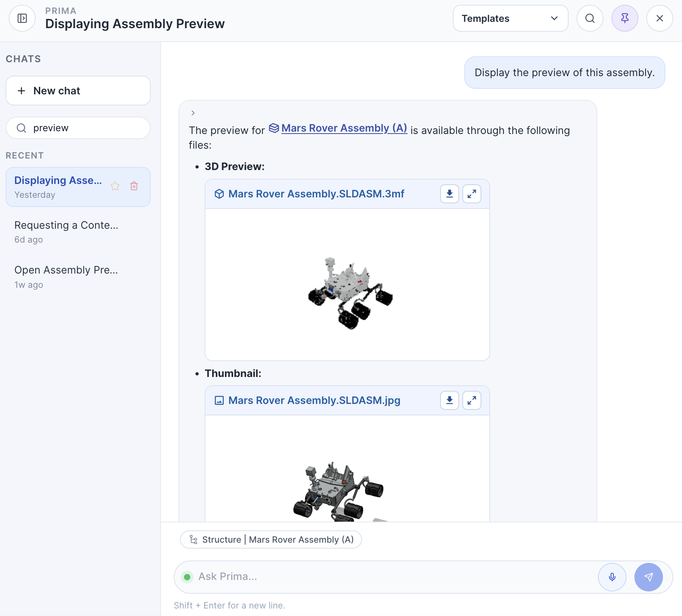The image size is (682, 616).
Task: Download the Mars Rover Assembly.SLDASM.3mf file
Action: click(x=449, y=194)
